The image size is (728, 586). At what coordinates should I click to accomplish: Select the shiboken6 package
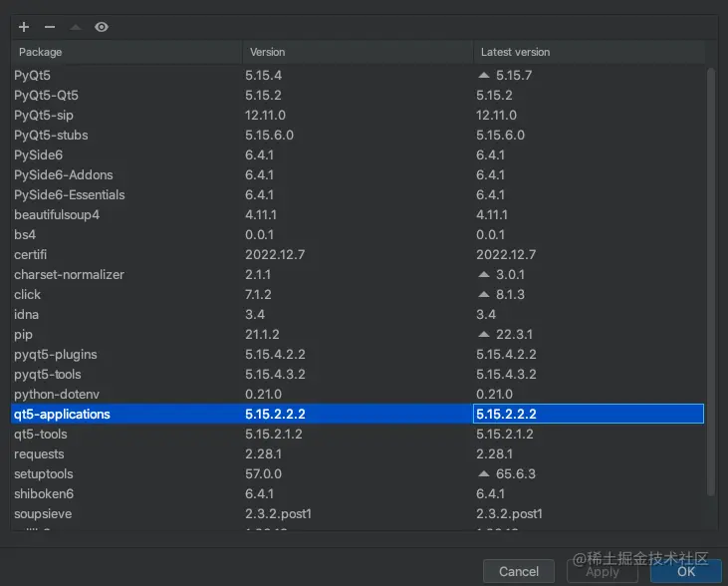(x=44, y=494)
